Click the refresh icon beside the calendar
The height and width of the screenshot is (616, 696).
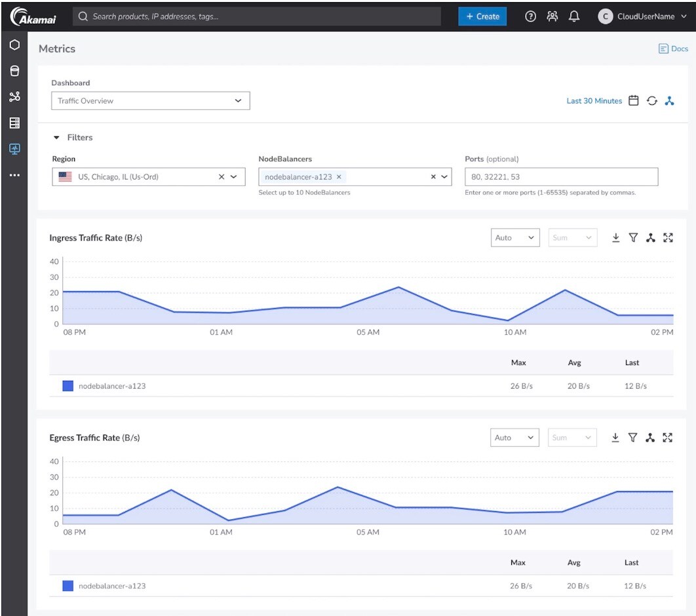(651, 101)
